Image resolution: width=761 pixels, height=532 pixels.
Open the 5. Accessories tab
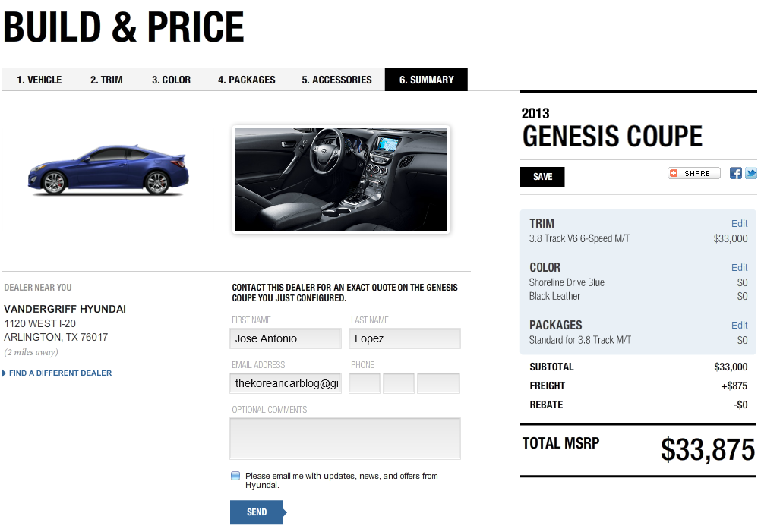[x=336, y=80]
